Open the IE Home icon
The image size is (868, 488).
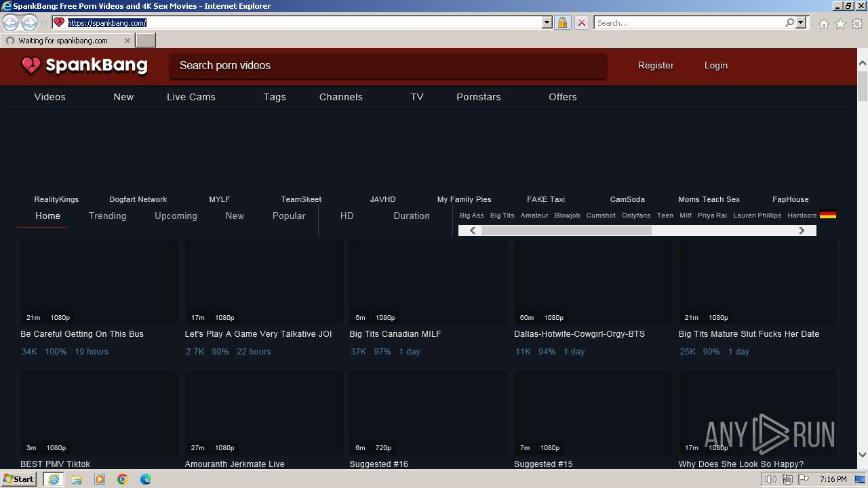(823, 24)
